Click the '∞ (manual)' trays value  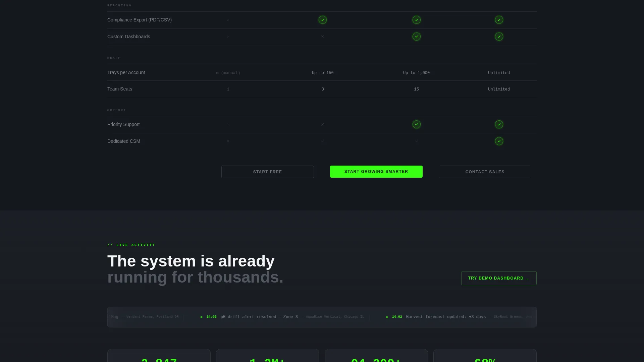click(228, 73)
